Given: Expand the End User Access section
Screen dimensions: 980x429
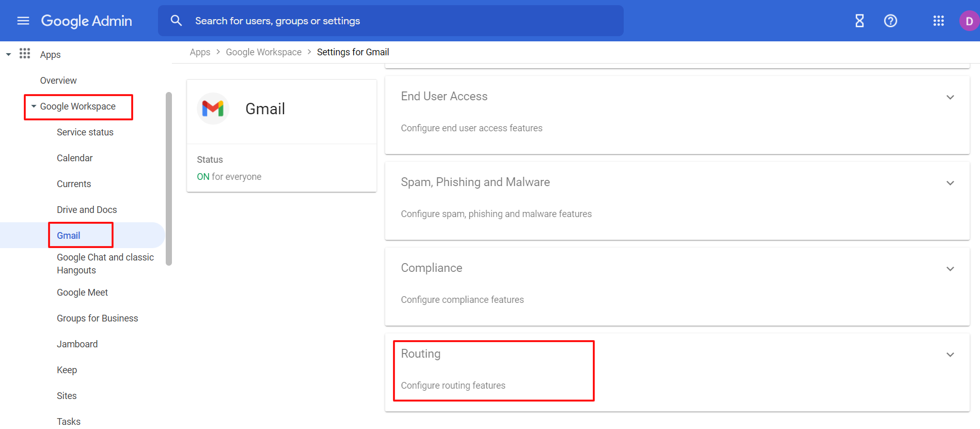Looking at the screenshot, I should point(950,97).
